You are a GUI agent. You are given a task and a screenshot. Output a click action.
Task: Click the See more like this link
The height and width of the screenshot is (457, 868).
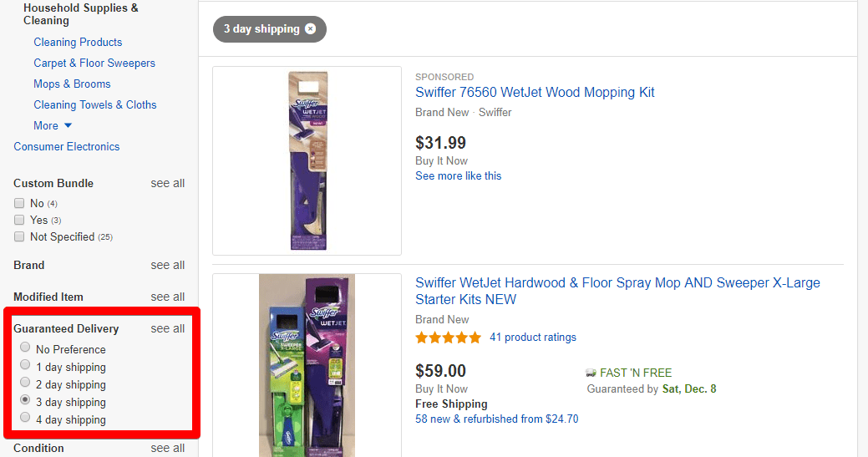[458, 175]
